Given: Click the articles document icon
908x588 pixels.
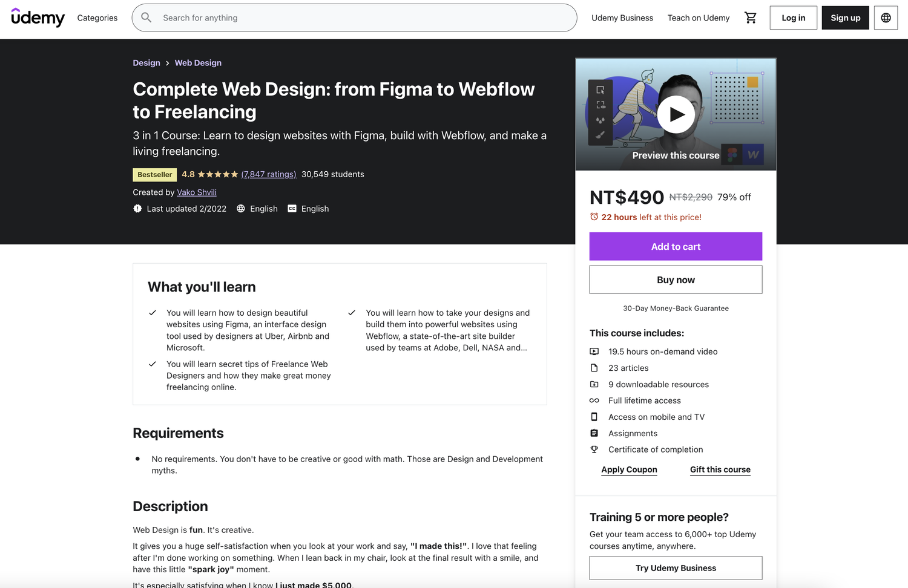Looking at the screenshot, I should click(594, 368).
